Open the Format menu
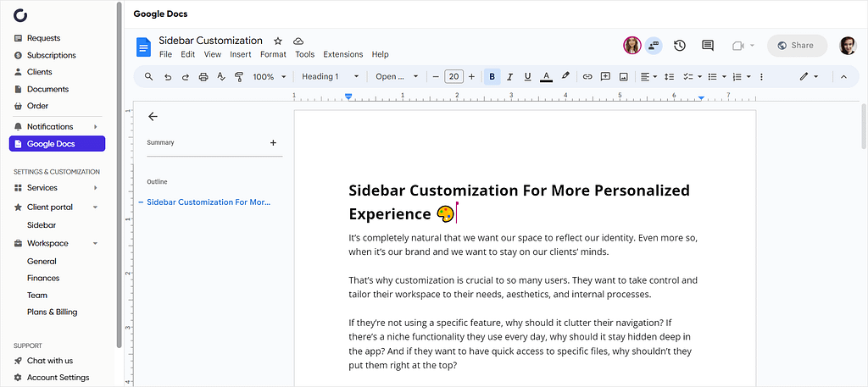868x387 pixels. (274, 54)
